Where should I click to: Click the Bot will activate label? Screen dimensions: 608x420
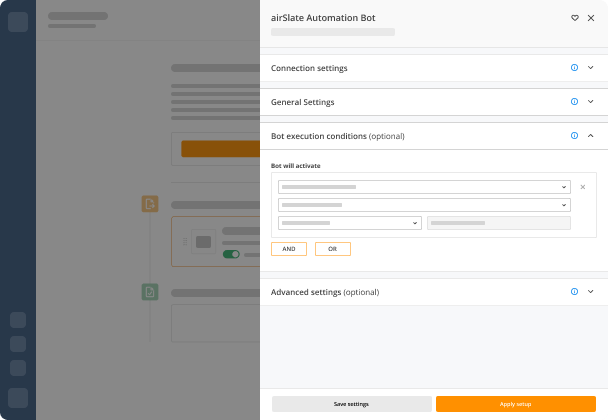[295, 166]
